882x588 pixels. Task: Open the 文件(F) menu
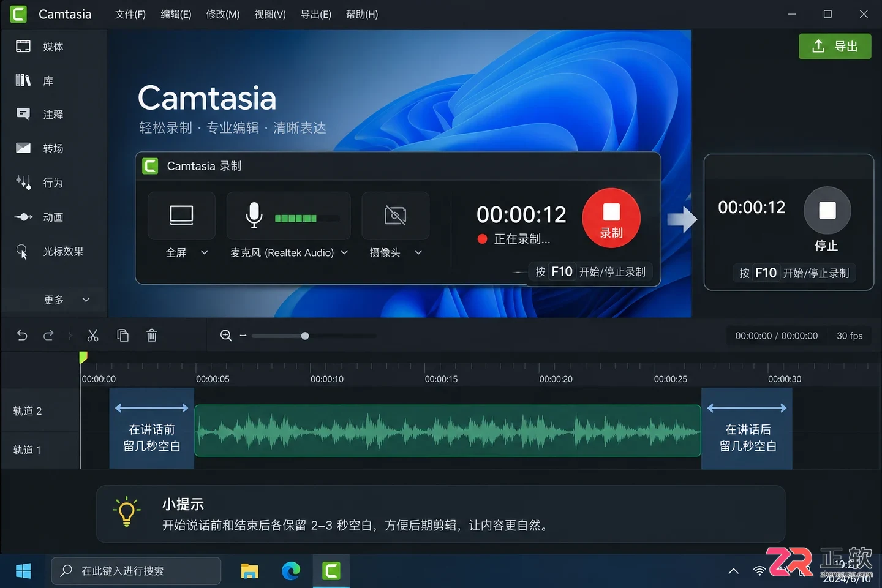click(130, 14)
